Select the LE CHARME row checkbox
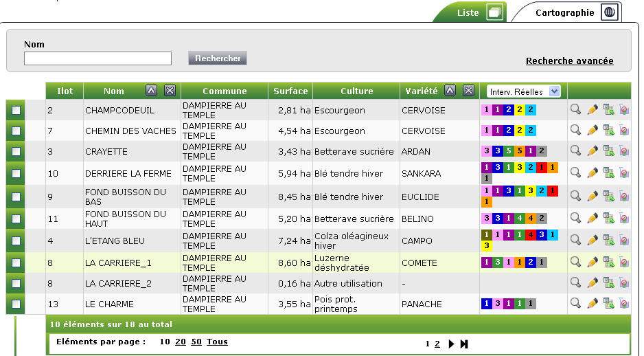The image size is (644, 356). 16,304
